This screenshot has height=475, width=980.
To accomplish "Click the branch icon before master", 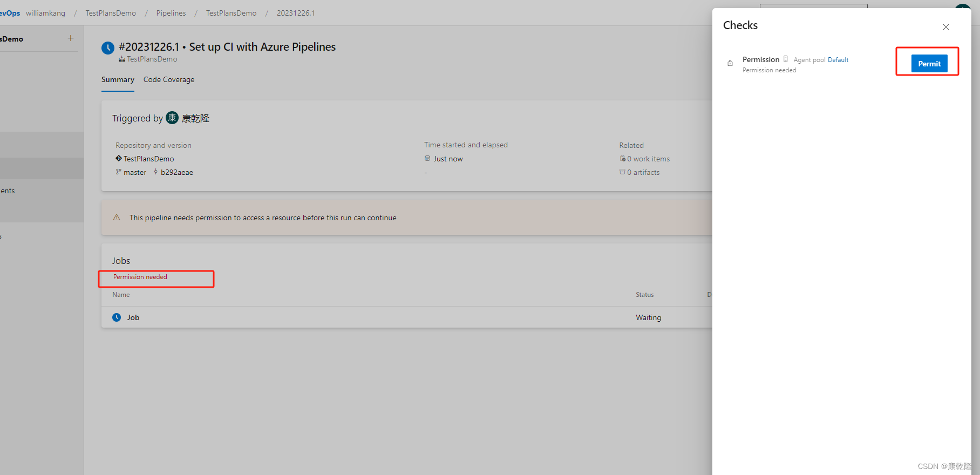I will (118, 172).
